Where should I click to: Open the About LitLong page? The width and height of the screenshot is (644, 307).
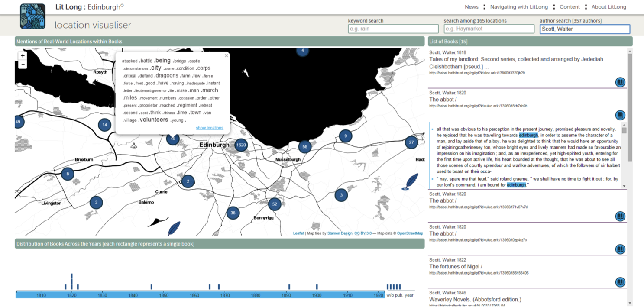[609, 7]
